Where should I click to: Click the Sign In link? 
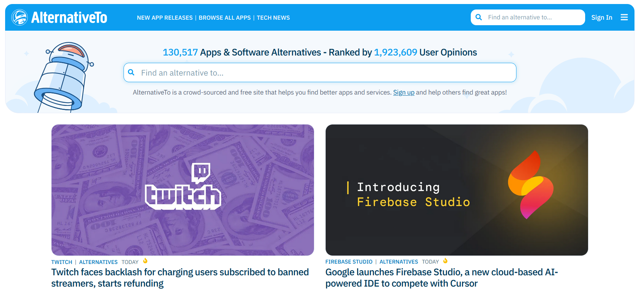tap(602, 17)
